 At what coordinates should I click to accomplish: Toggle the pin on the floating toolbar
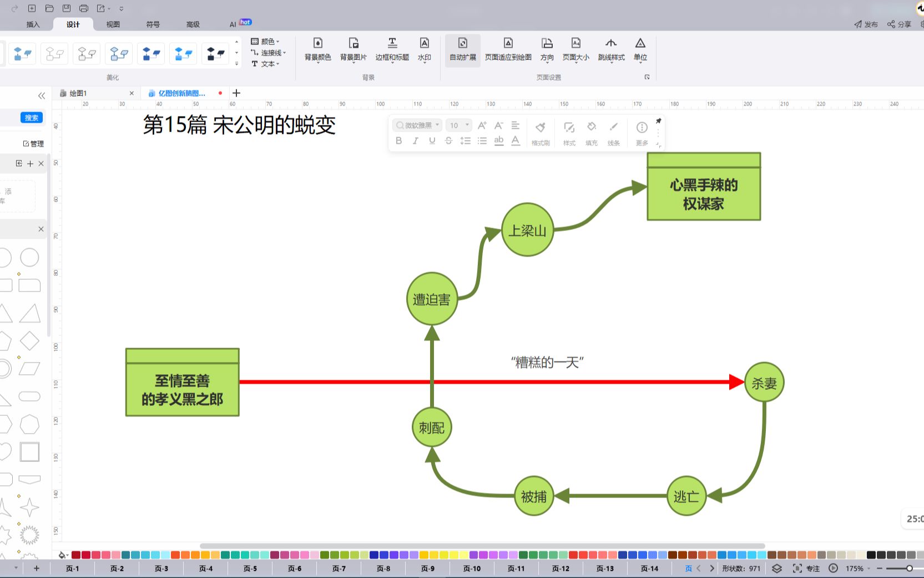tap(658, 121)
